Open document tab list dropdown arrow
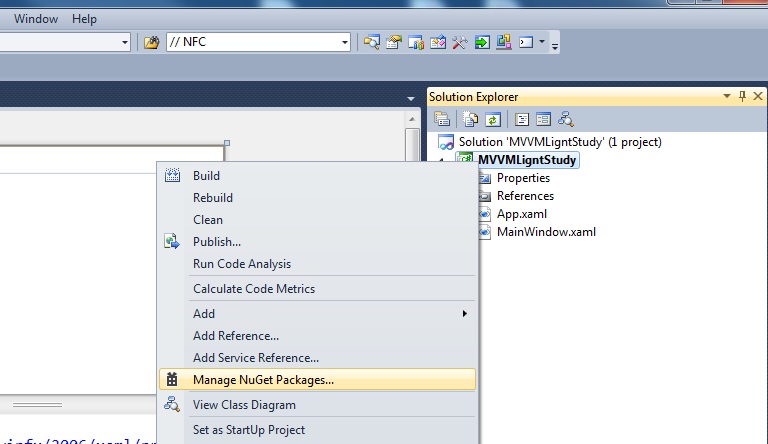The width and height of the screenshot is (768, 444). click(410, 99)
